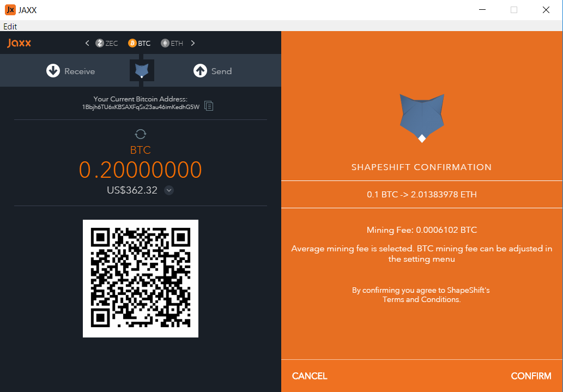Select the address 1Bbjh6TU6xKBSAXFqSx23au46imKedhG5W
563x392 pixels.
click(x=141, y=107)
